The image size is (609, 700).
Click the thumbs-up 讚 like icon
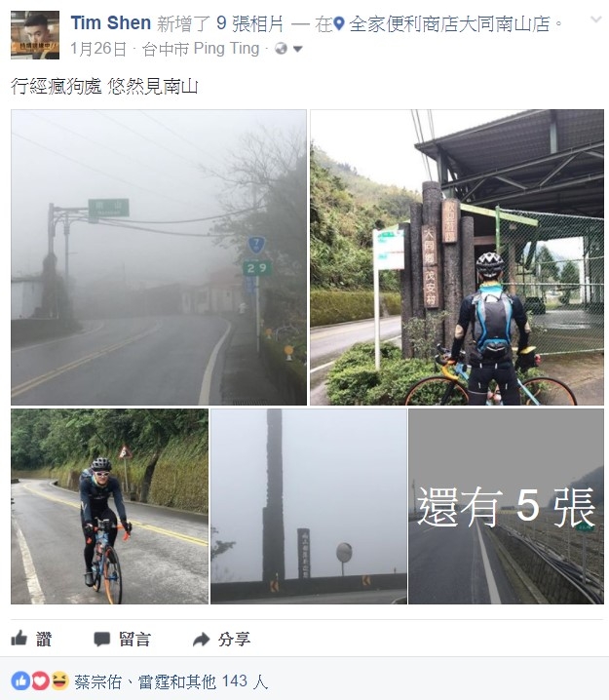[x=19, y=639]
